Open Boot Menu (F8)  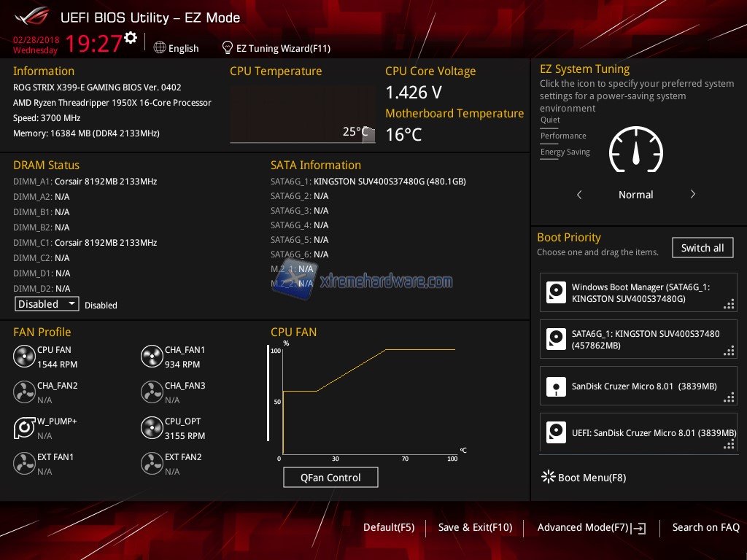(x=583, y=478)
